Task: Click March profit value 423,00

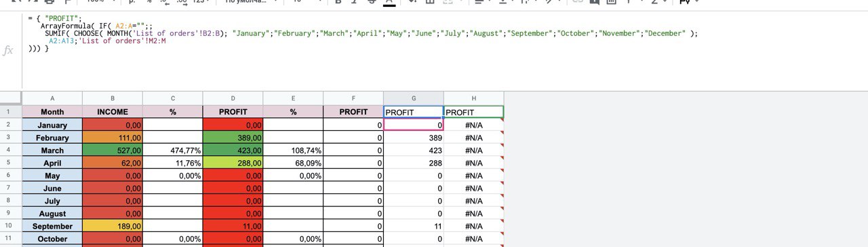Action: click(233, 150)
